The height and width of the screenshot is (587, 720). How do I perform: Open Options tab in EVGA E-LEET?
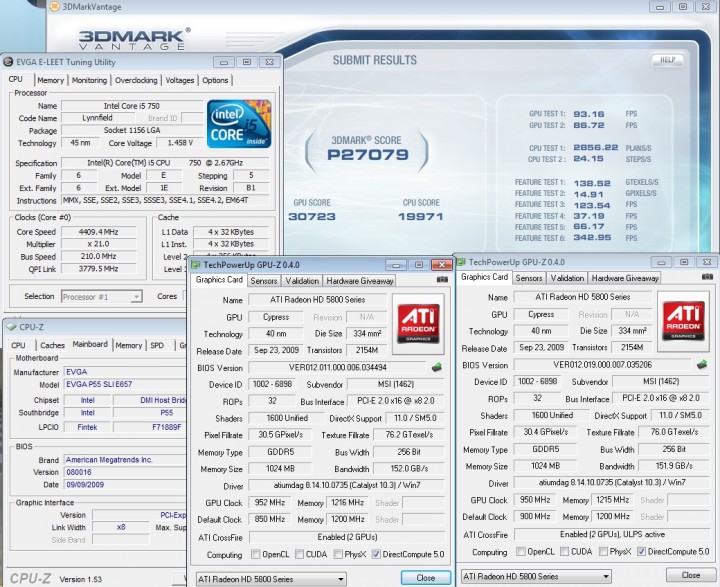coord(215,80)
